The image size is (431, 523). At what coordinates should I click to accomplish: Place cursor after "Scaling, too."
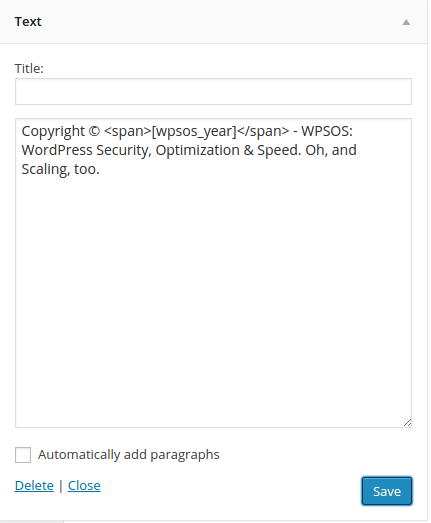pos(101,169)
